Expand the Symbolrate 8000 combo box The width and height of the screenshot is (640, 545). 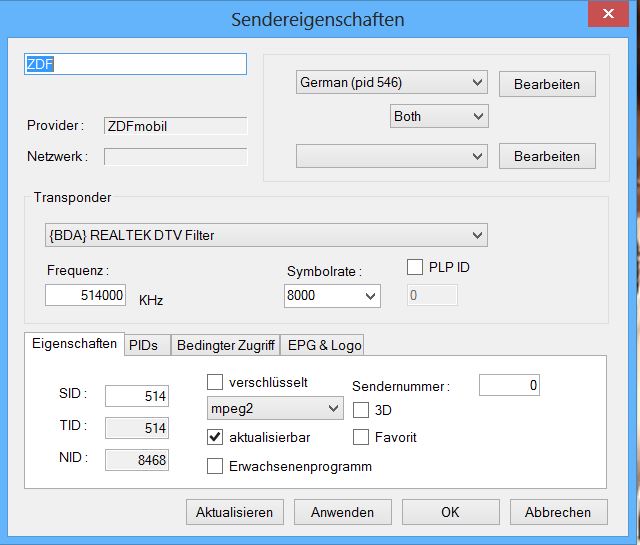pos(332,295)
